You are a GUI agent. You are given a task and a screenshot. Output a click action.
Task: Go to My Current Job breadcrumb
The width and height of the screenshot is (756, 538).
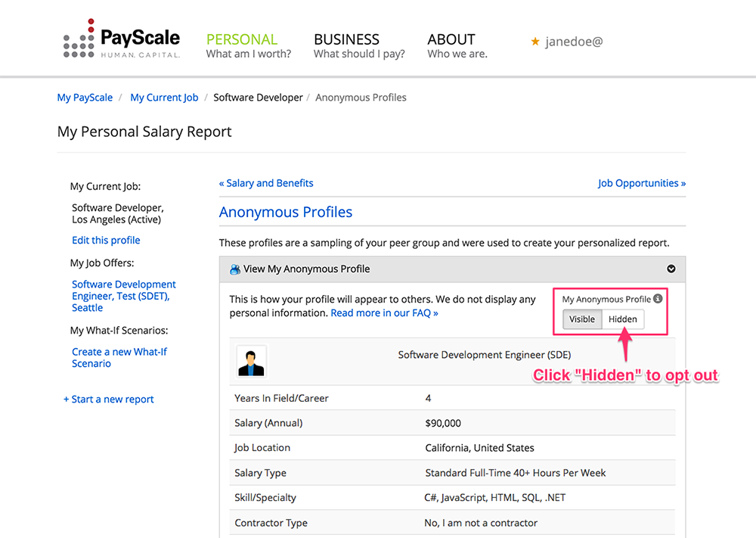164,98
